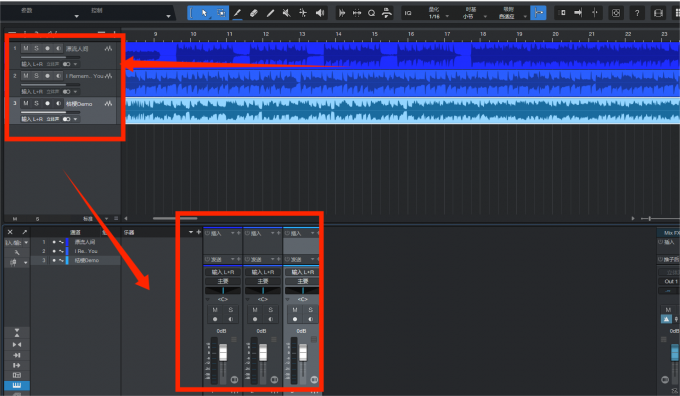Image resolution: width=680 pixels, height=396 pixels.
Task: Click the Q quantize toolbar button
Action: pos(372,13)
